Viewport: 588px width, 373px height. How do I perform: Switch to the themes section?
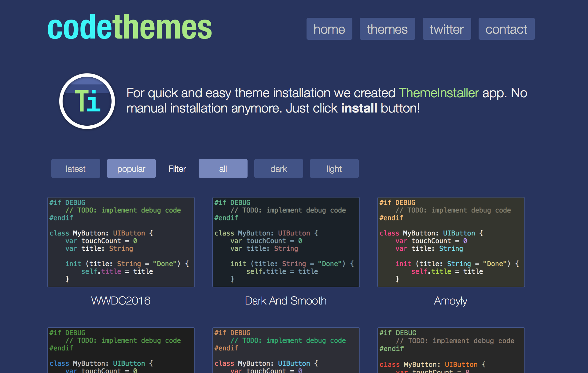coord(387,29)
